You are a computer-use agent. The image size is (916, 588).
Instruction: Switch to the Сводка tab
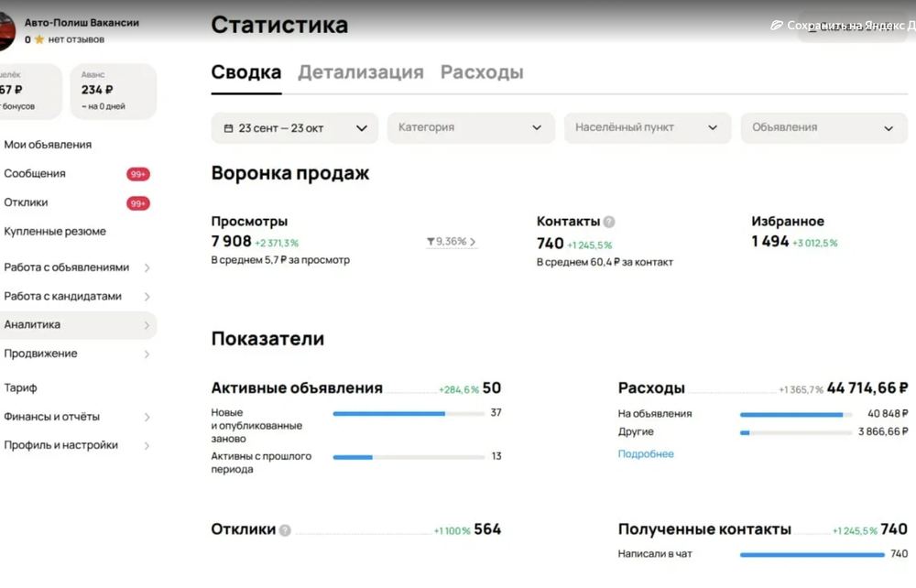(x=245, y=72)
